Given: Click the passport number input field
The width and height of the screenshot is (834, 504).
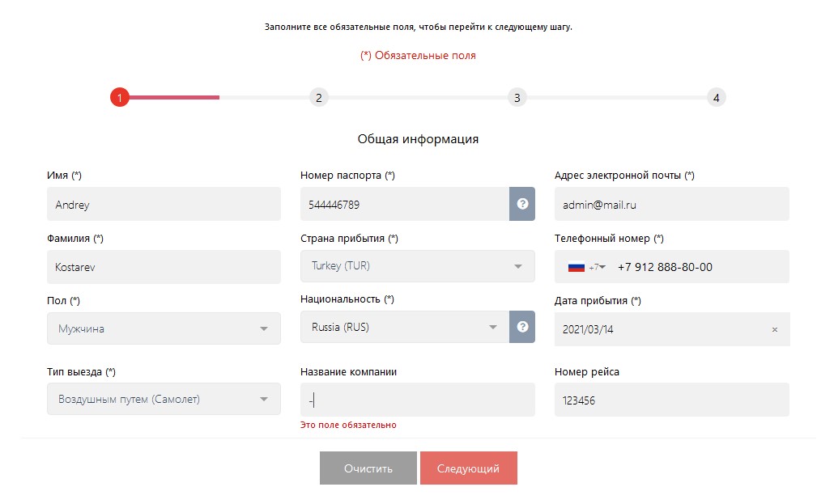Looking at the screenshot, I should (x=404, y=205).
